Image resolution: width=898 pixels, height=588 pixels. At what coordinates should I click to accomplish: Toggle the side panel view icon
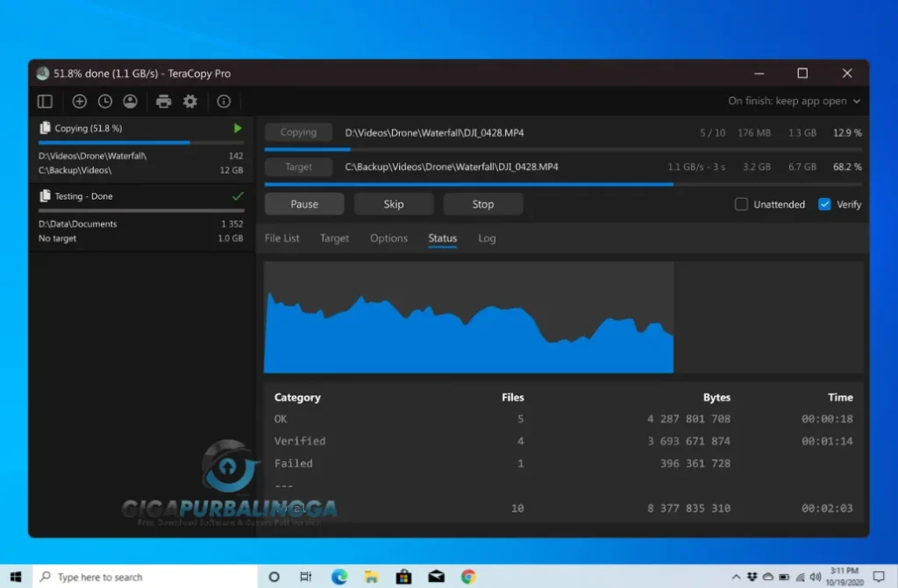(45, 101)
